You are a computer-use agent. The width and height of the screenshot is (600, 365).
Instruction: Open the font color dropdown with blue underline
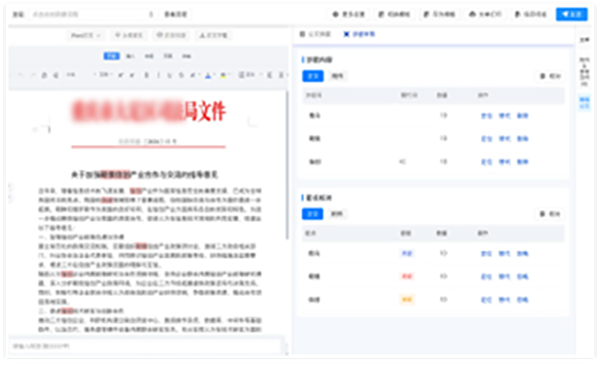coord(209,75)
